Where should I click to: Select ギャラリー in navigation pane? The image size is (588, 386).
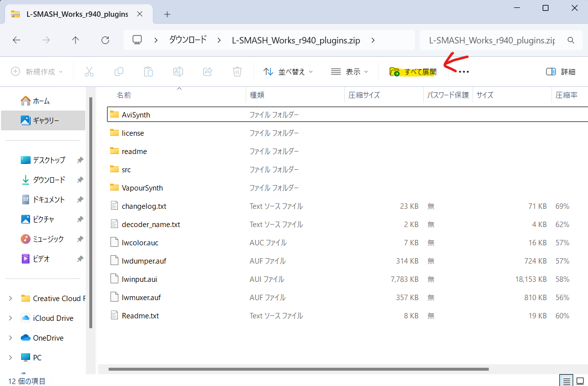coord(43,120)
